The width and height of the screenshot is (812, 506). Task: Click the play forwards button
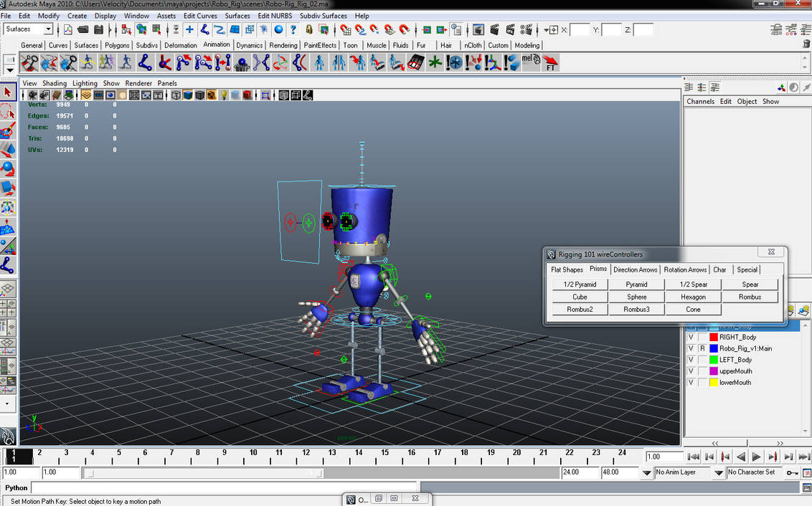757,457
